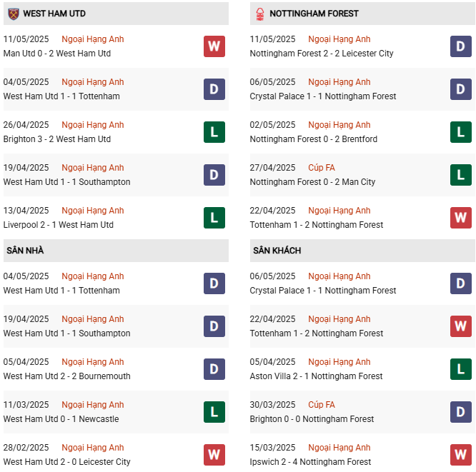Click the L badge for Brighton 3-2 West Ham
This screenshot has width=476, height=472.
coord(214,132)
